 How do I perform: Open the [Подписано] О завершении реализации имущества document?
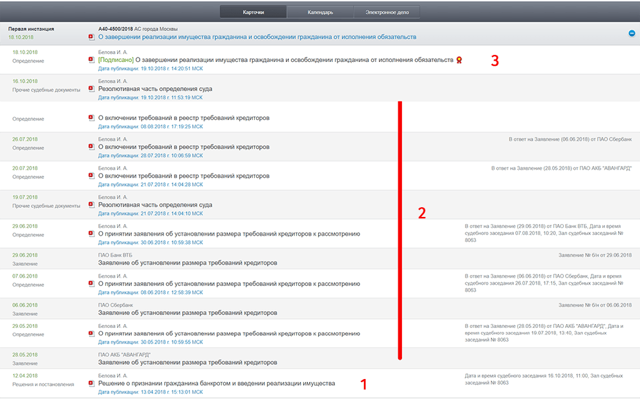(276, 60)
